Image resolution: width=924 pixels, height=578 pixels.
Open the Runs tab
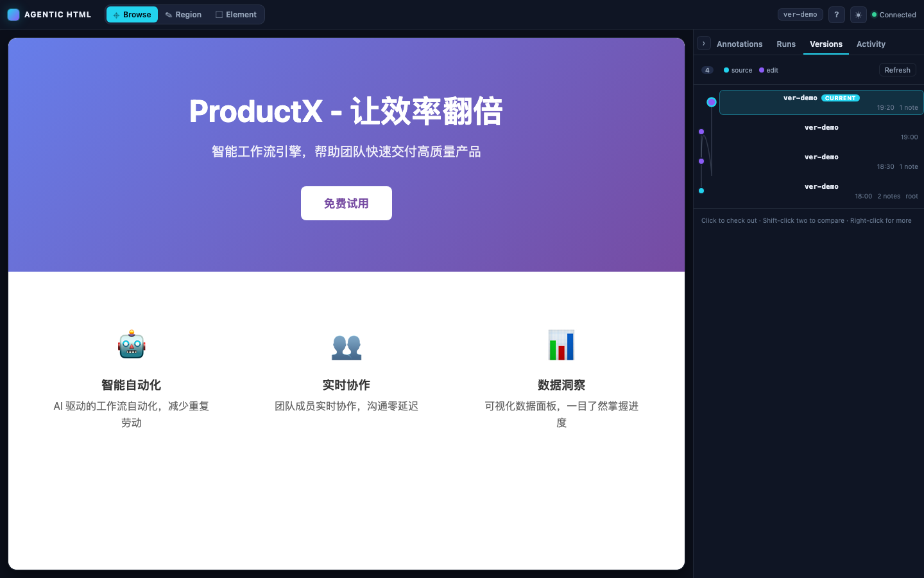click(x=786, y=44)
